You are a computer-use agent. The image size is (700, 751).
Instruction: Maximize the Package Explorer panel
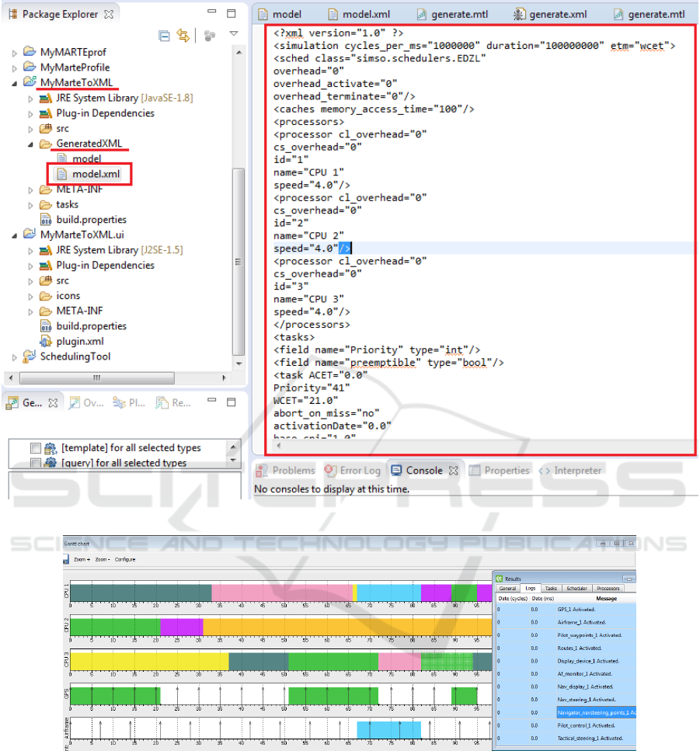[231, 14]
